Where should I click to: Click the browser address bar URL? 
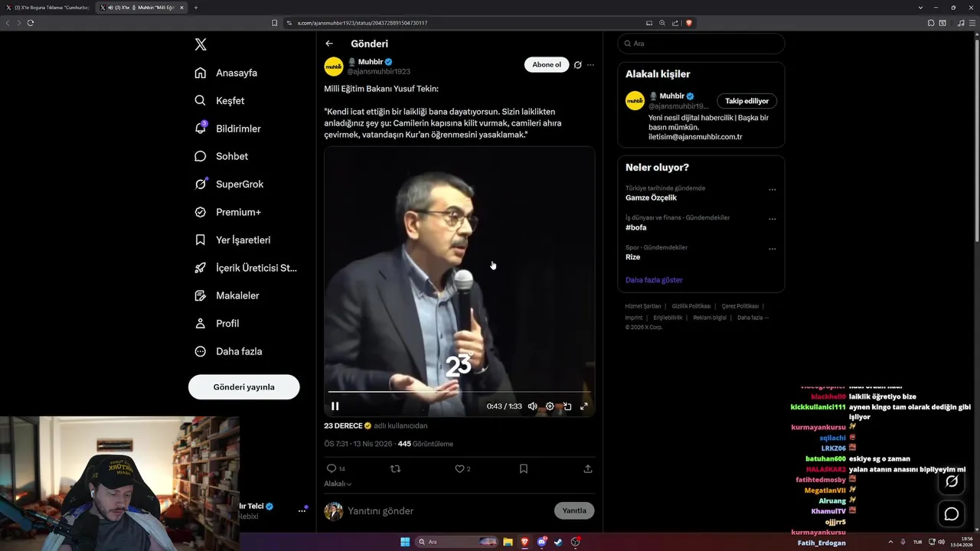tap(362, 23)
